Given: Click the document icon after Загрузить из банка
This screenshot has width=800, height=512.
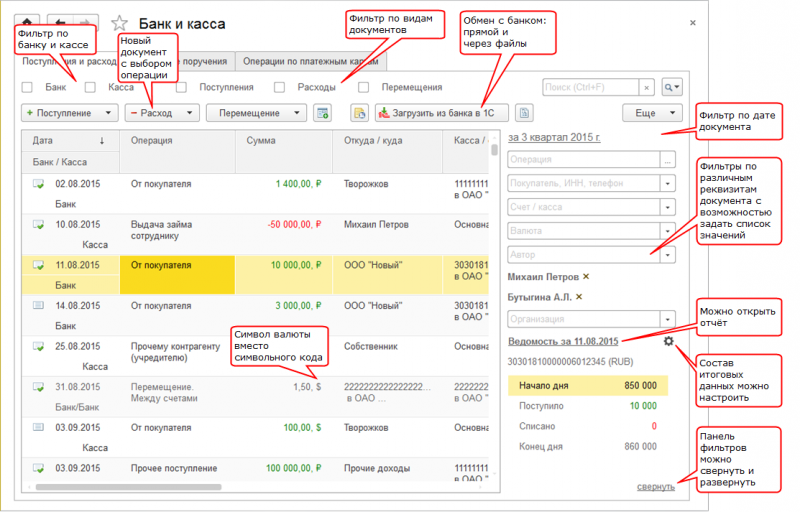Looking at the screenshot, I should [524, 114].
